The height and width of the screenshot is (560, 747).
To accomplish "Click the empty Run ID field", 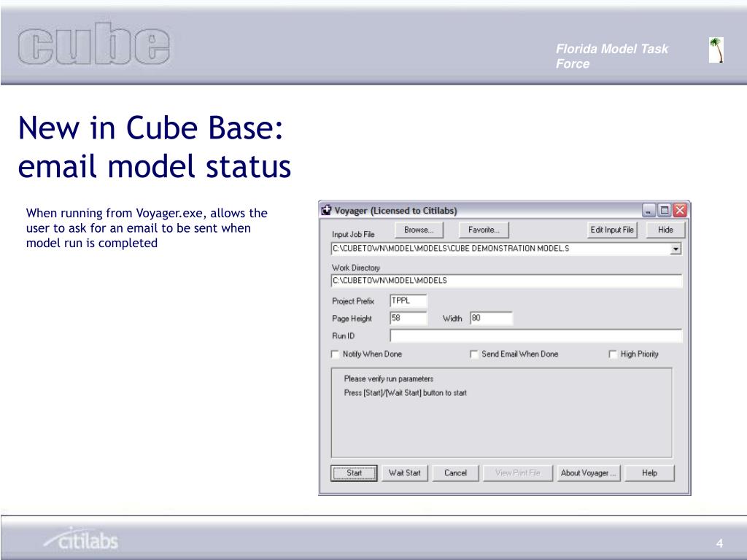I will pyautogui.click(x=536, y=335).
